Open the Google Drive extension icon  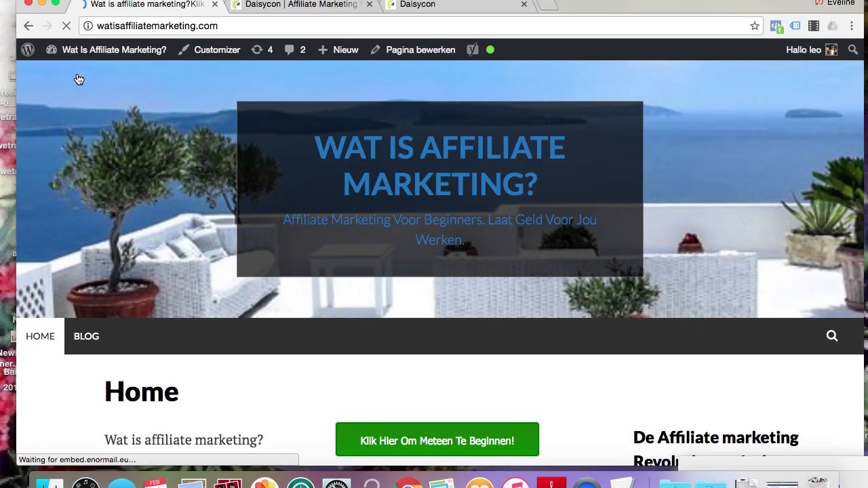[833, 26]
